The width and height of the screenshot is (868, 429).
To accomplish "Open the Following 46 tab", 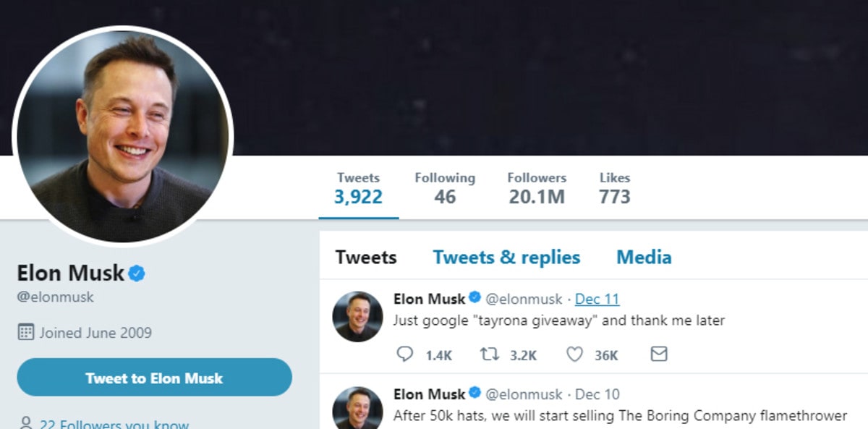I will pos(445,188).
